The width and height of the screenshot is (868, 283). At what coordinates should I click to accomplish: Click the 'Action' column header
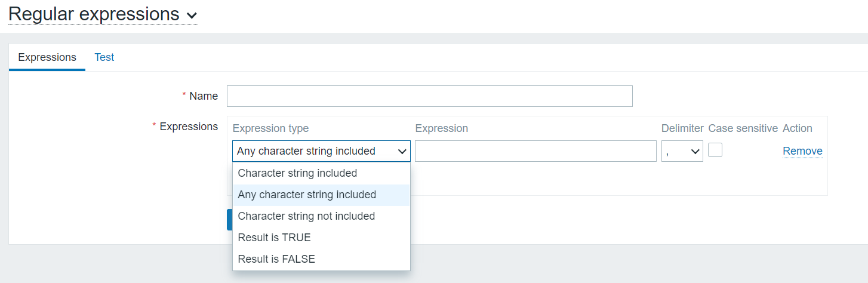point(797,128)
